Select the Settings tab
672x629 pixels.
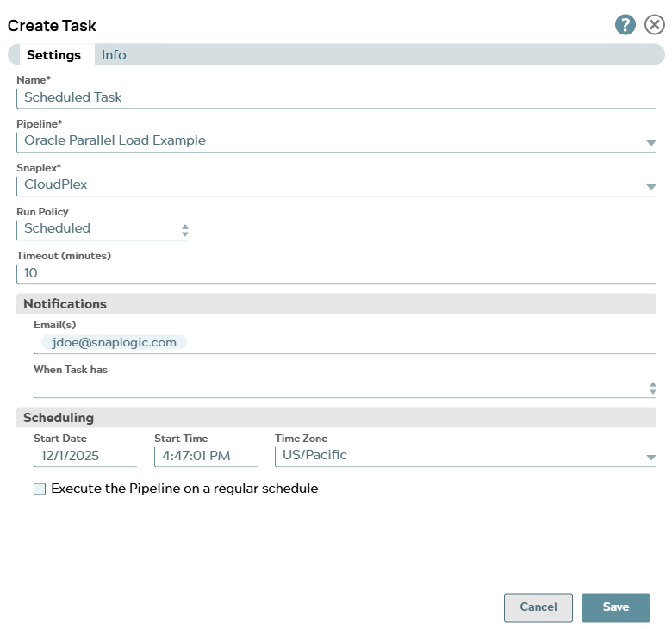(x=53, y=55)
